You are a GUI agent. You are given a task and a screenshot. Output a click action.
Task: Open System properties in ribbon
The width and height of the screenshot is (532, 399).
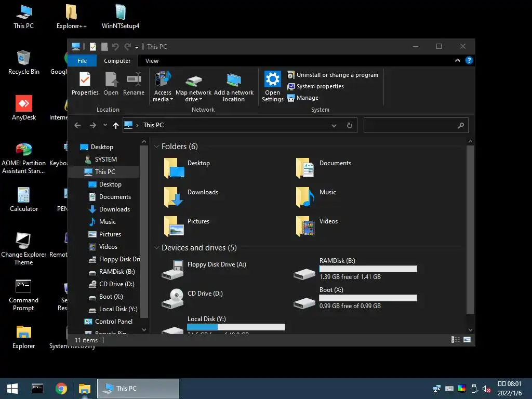[315, 86]
